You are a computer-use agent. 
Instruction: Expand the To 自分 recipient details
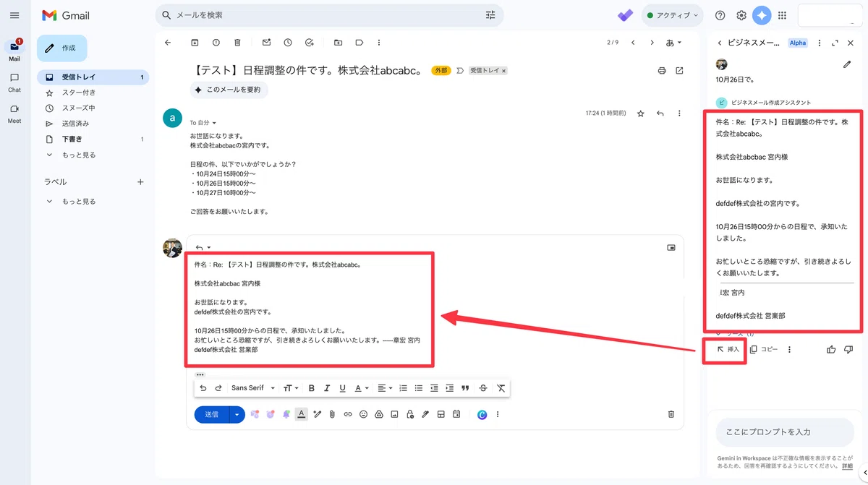coord(214,124)
